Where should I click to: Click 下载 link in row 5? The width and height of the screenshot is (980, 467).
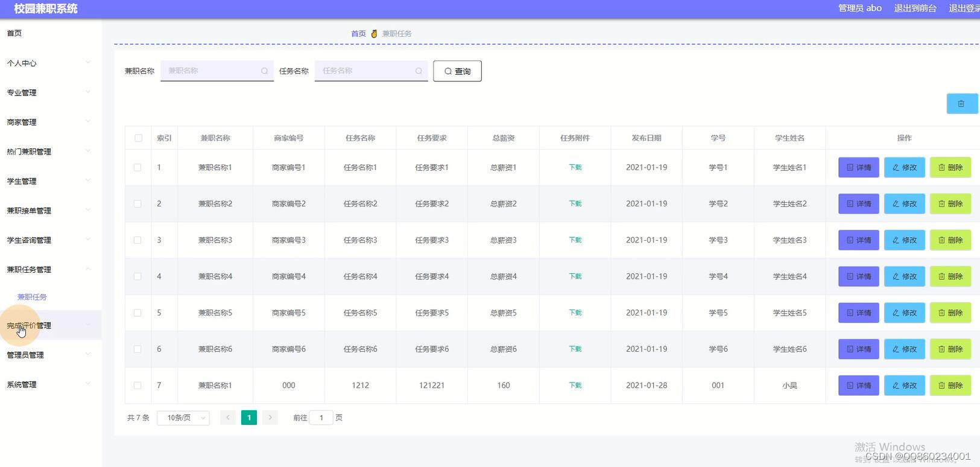(x=575, y=313)
